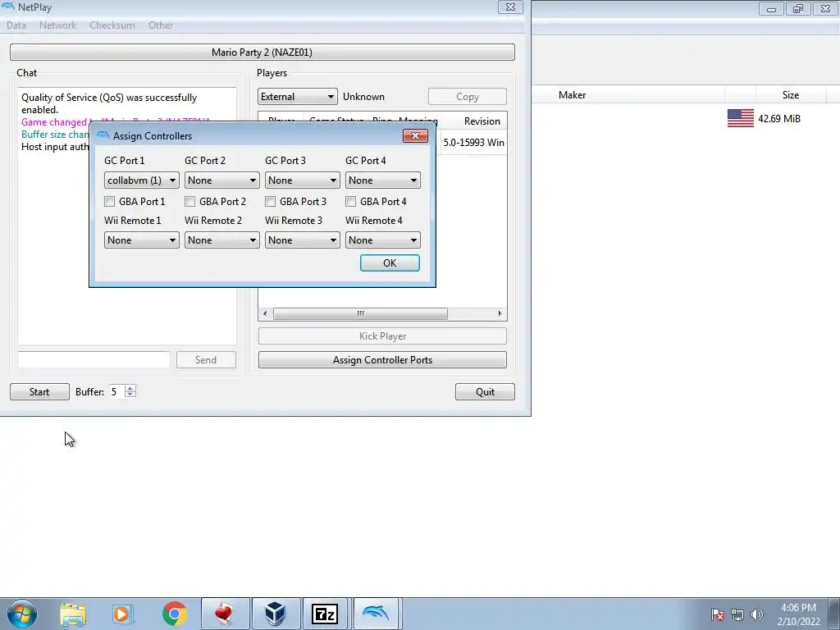Click the Copy address button
The image size is (840, 630).
pos(467,97)
